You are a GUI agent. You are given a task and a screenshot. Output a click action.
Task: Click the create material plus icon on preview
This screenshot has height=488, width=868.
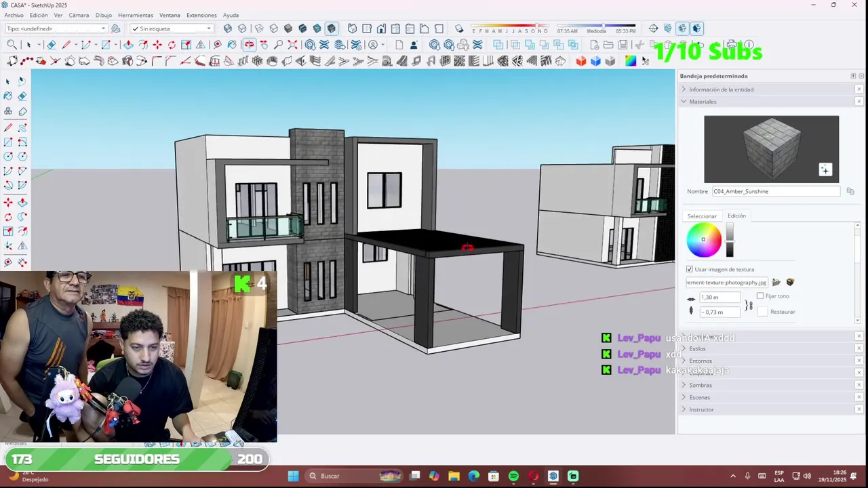click(x=825, y=169)
